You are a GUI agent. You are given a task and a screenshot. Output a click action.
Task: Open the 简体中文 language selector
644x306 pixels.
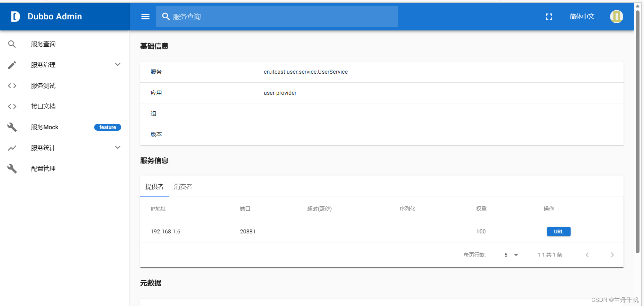tap(582, 16)
